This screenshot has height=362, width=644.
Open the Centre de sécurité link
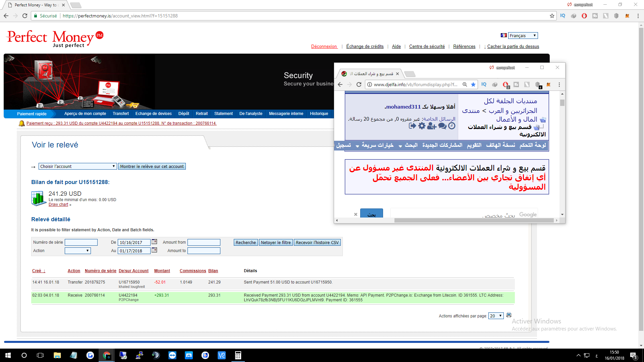pos(427,47)
